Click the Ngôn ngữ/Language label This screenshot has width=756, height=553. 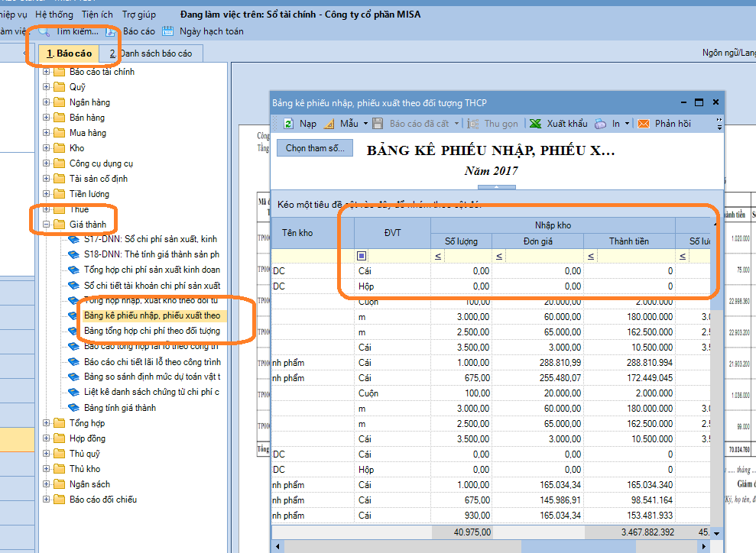(x=729, y=53)
